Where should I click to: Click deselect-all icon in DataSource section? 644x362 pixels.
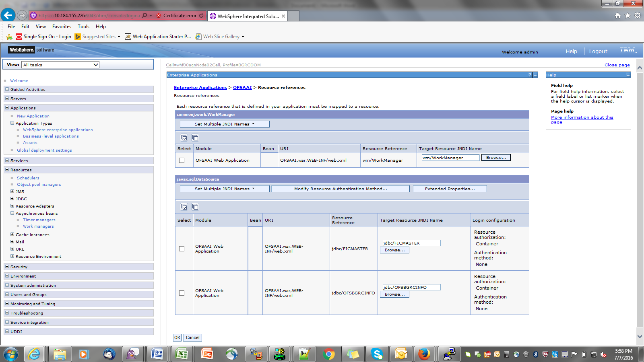point(195,207)
